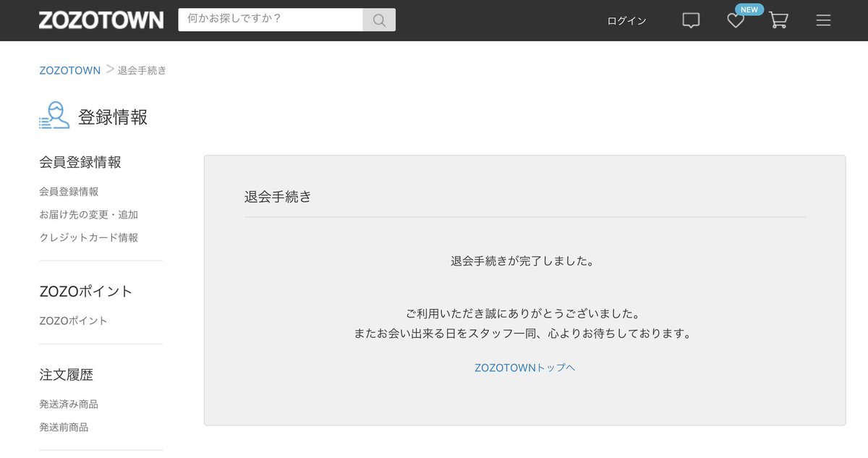This screenshot has width=868, height=458.
Task: Click the ZOZOTOWN breadcrumb link
Action: point(70,70)
